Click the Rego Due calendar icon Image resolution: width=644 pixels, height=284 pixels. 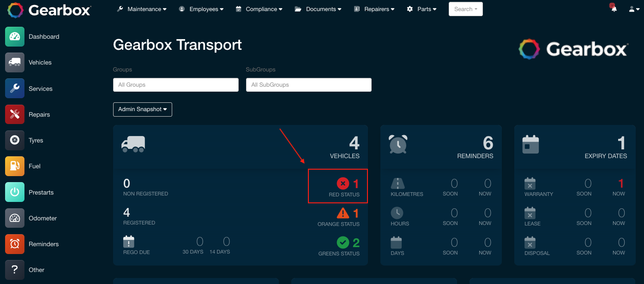point(129,242)
